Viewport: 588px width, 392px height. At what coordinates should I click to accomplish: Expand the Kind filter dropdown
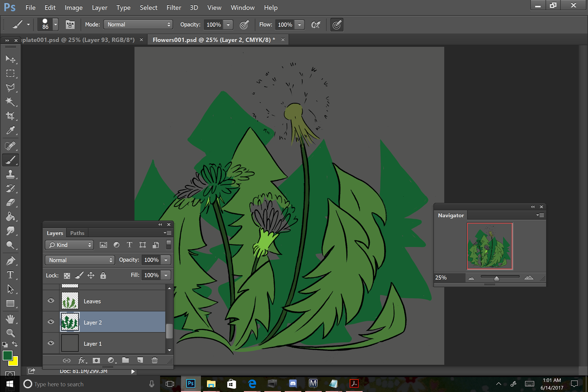coord(69,245)
